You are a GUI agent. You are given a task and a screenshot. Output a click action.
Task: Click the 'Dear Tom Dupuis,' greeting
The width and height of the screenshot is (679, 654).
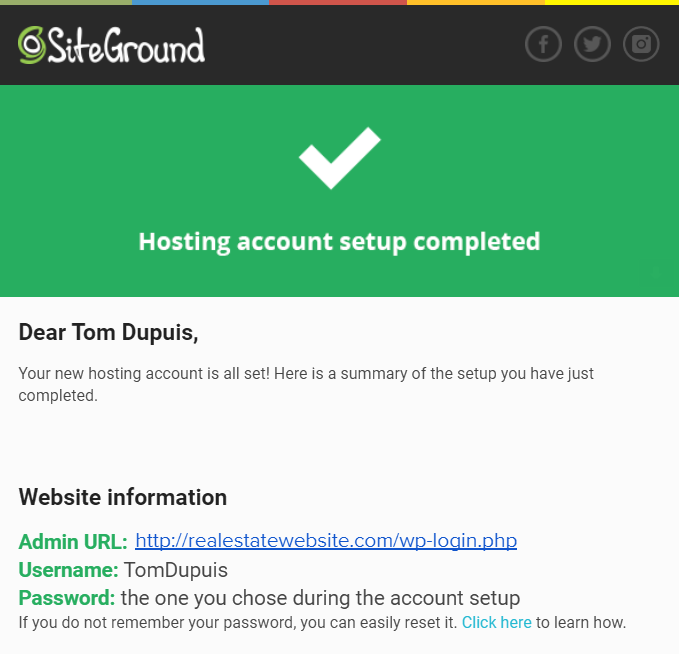[x=108, y=333]
